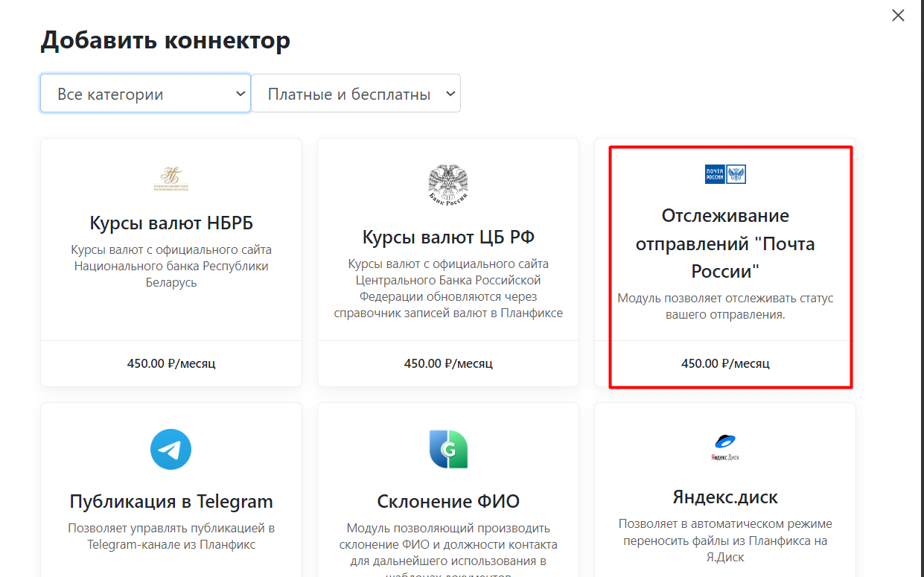Select Отслеживание отправлений "Почта России" title

[x=725, y=243]
